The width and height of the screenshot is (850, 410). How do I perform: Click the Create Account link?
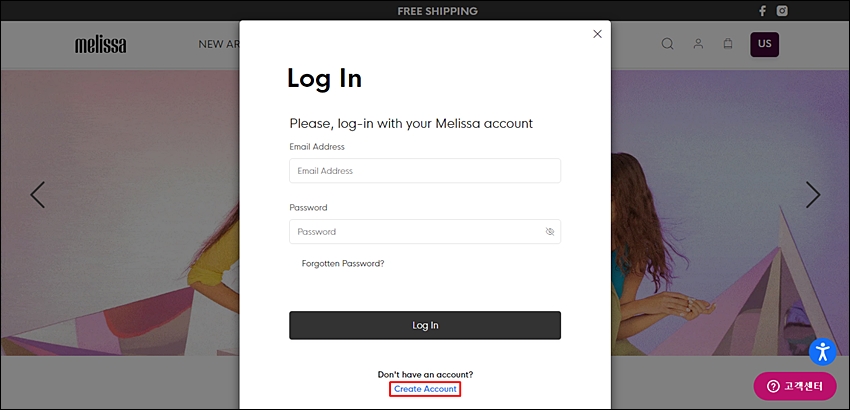tap(426, 389)
